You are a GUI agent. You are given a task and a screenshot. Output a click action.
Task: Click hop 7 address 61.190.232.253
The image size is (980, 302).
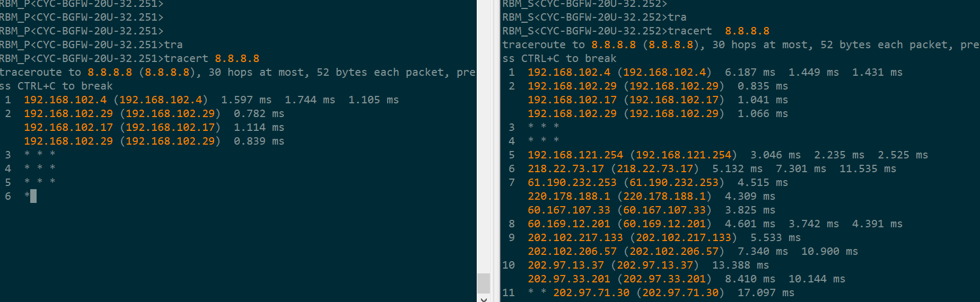(572, 183)
